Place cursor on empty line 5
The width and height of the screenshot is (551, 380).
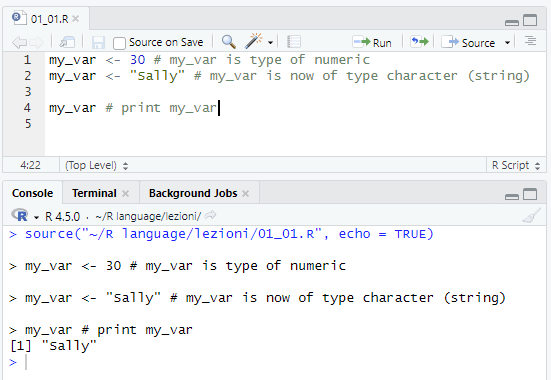295,124
